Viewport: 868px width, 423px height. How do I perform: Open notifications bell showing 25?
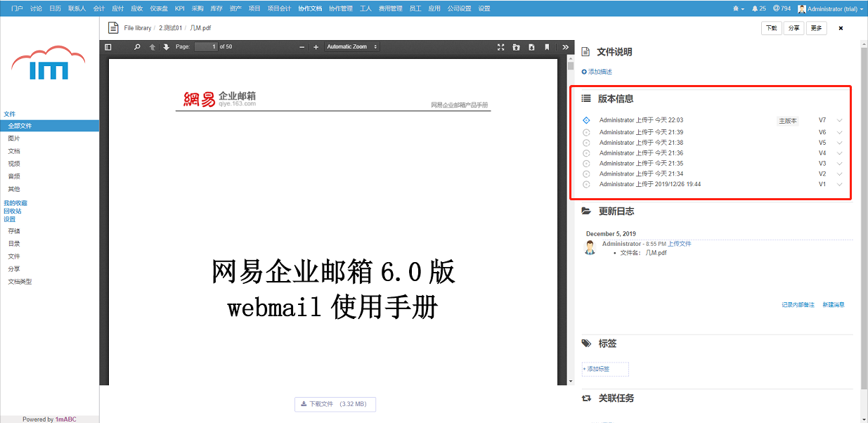click(758, 8)
